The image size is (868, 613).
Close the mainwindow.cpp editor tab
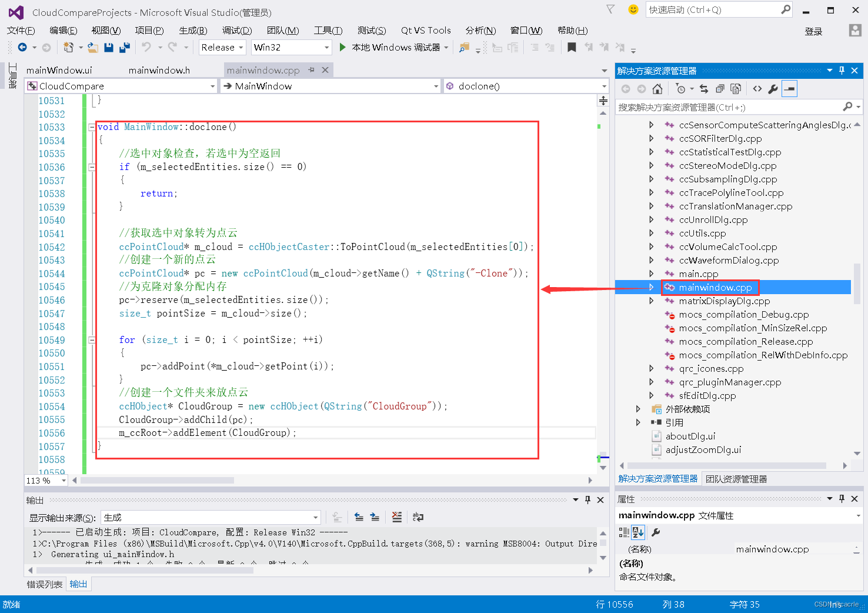click(x=325, y=70)
